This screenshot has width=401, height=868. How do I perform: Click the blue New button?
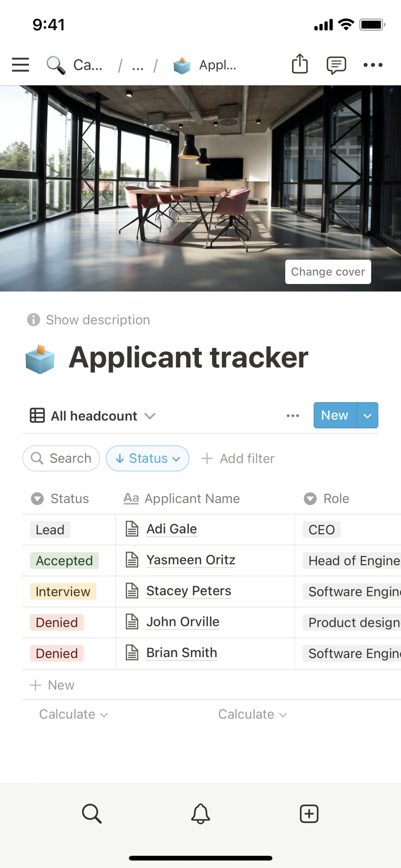(x=334, y=415)
